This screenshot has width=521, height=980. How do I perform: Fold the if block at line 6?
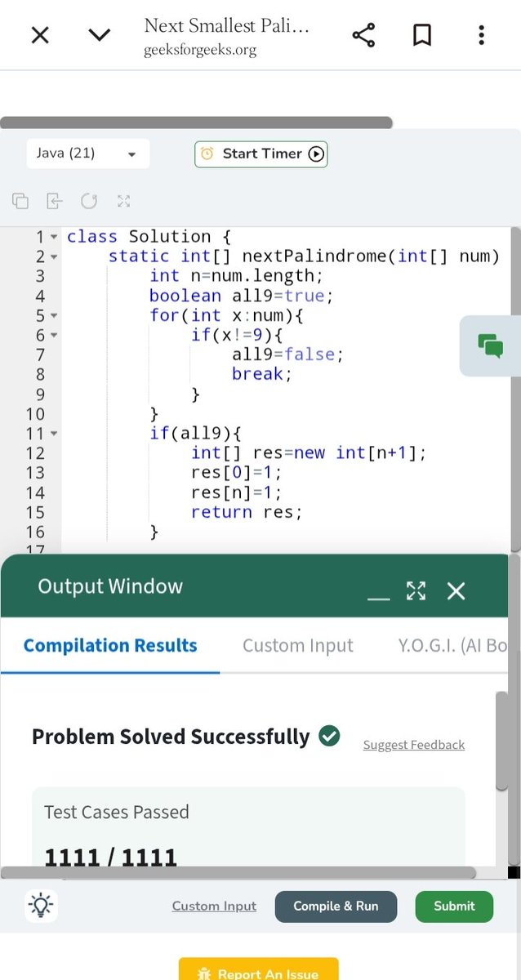[x=54, y=335]
